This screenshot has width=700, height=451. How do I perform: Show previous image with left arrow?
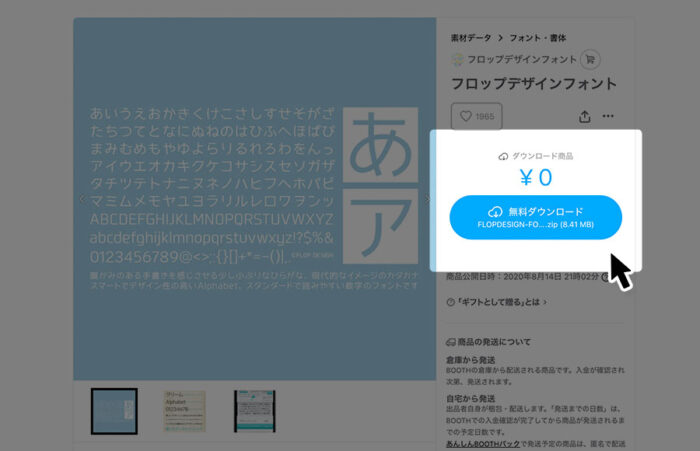point(82,199)
